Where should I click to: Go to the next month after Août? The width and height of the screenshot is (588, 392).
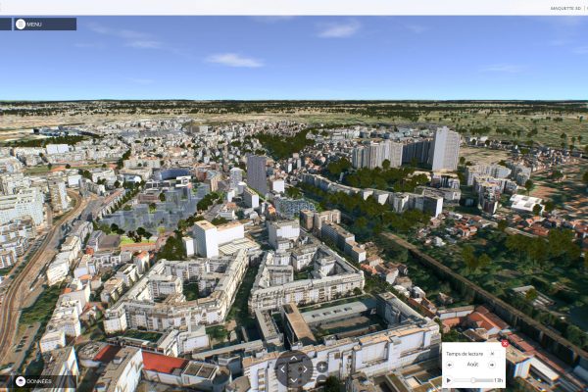point(492,365)
